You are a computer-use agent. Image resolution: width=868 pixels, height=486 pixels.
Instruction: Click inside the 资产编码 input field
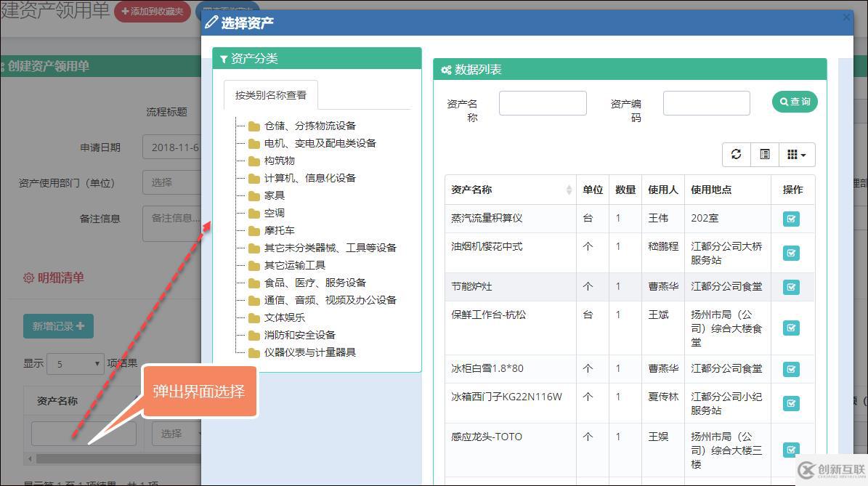pyautogui.click(x=705, y=102)
